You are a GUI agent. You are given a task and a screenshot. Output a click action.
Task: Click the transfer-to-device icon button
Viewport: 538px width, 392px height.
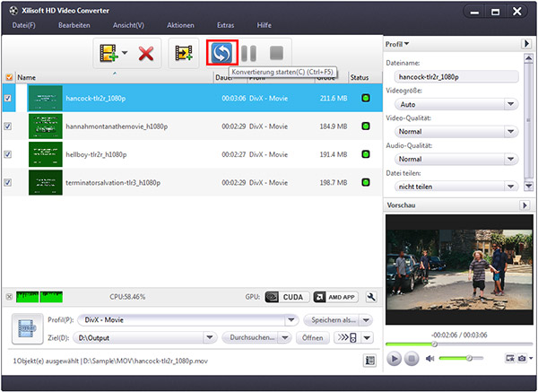347,338
